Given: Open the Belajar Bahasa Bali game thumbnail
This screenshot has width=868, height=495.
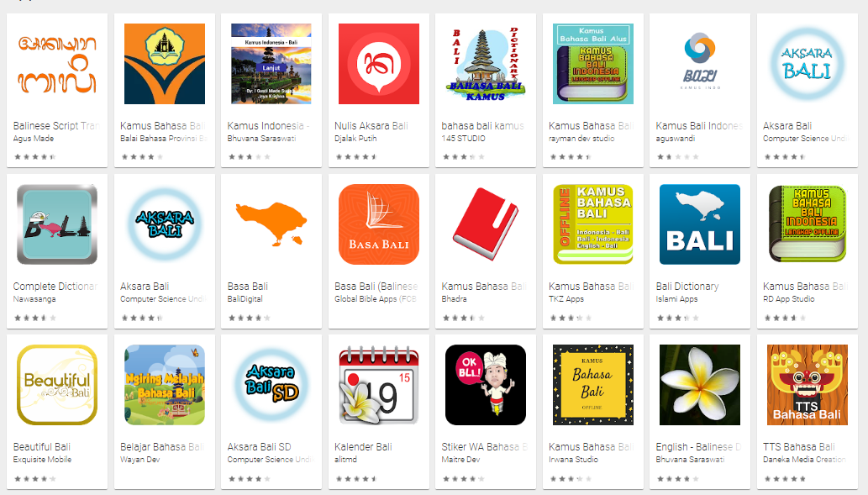Looking at the screenshot, I should 165,385.
